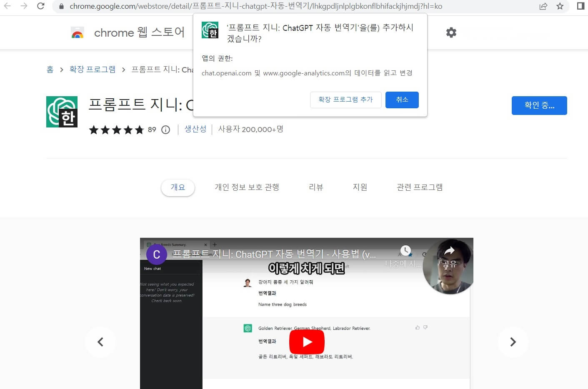Click the breadcrumb text '프롬프트 지니: Cha'
The width and height of the screenshot is (588, 389).
coord(163,70)
